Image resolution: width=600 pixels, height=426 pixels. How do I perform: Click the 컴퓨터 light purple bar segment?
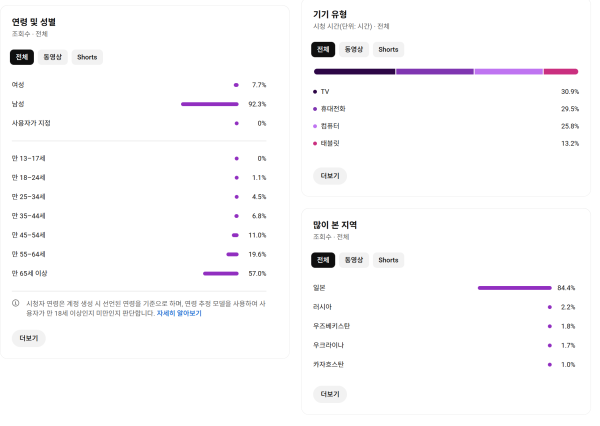tap(509, 72)
